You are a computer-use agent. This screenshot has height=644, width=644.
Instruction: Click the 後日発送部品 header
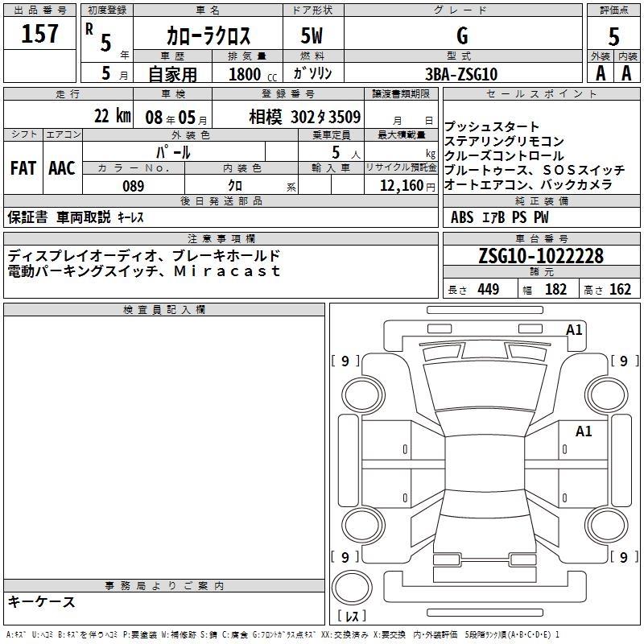click(x=221, y=200)
